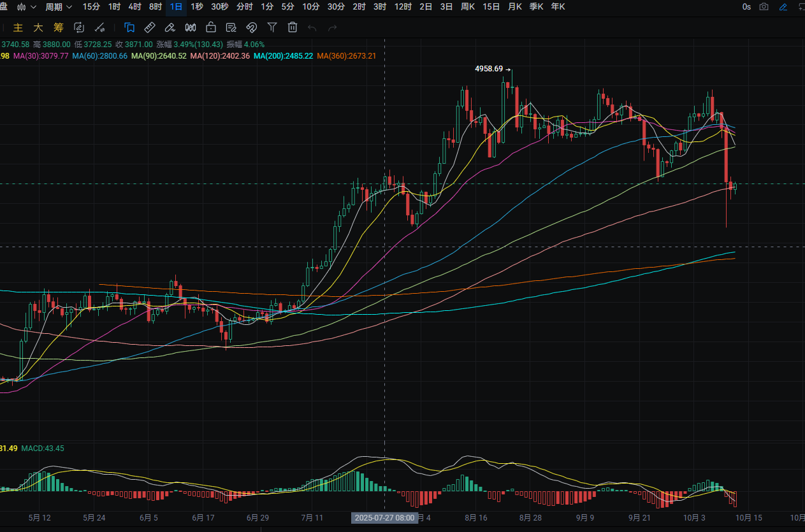This screenshot has height=532, width=805.
Task: Open the note editing tool icon
Action: [231, 27]
